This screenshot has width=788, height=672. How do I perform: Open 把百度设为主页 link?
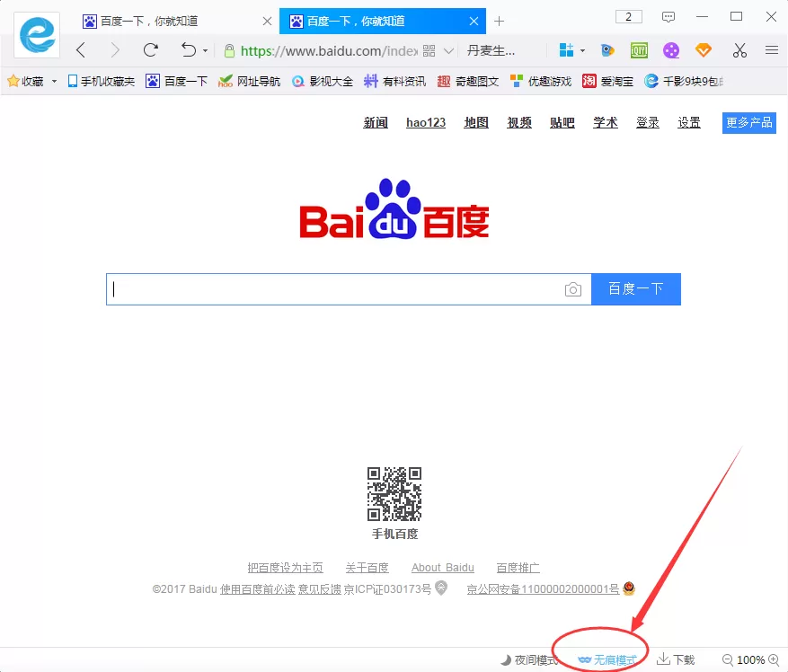pyautogui.click(x=285, y=568)
